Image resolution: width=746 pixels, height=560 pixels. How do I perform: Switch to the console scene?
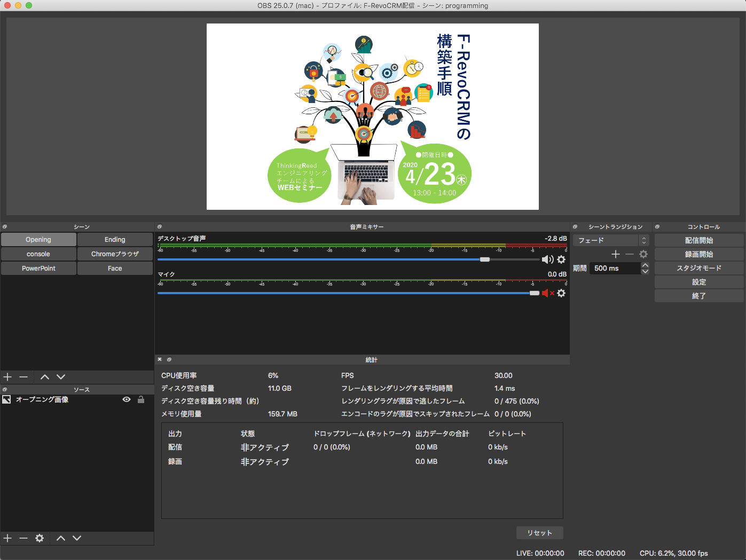[x=38, y=254]
